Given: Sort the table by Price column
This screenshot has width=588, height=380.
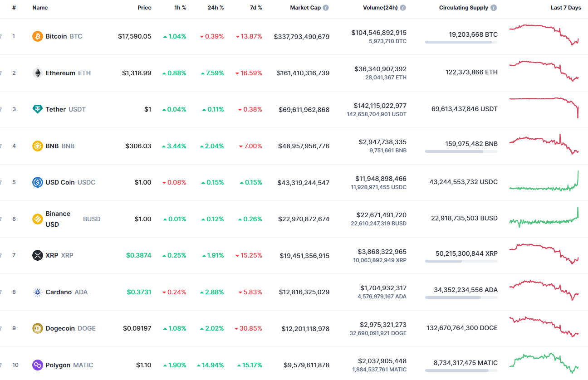Looking at the screenshot, I should (x=144, y=7).
